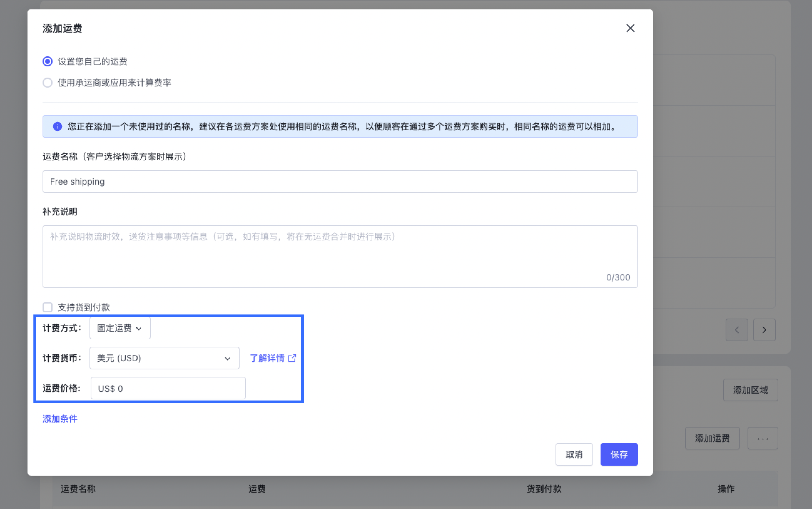Image resolution: width=812 pixels, height=509 pixels.
Task: Click the 运费价格 US$ input field
Action: point(168,389)
